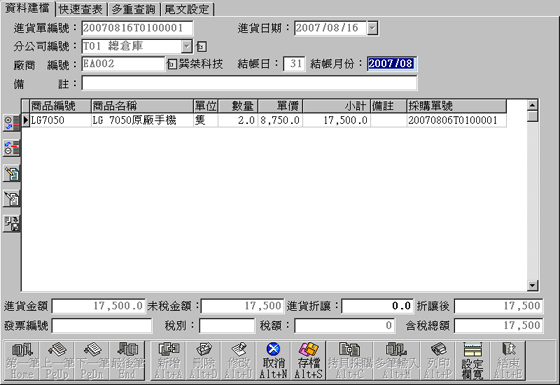
Task: Click the bottom icon in left sidebar
Action: point(11,224)
